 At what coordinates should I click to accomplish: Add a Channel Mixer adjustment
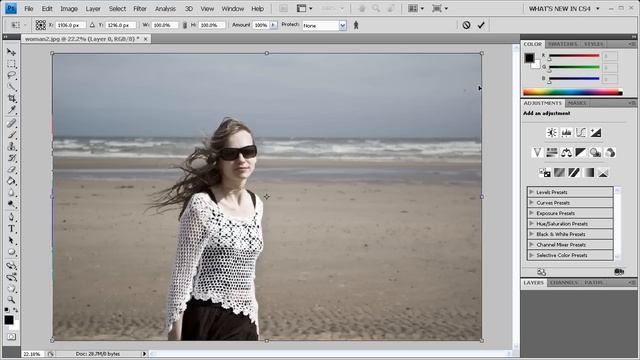click(610, 153)
